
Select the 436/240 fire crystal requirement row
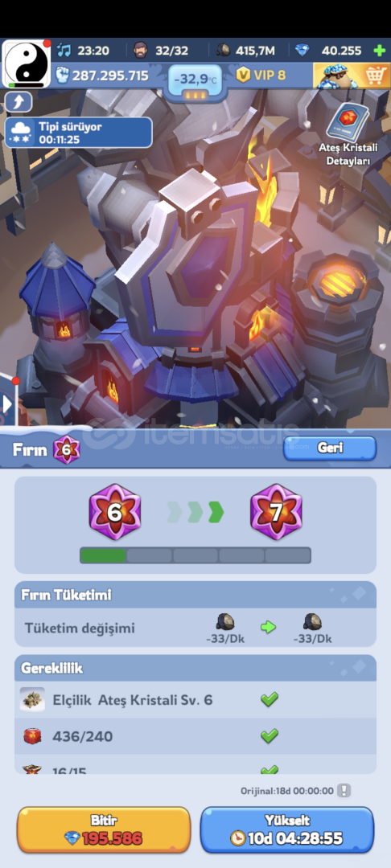tap(195, 736)
